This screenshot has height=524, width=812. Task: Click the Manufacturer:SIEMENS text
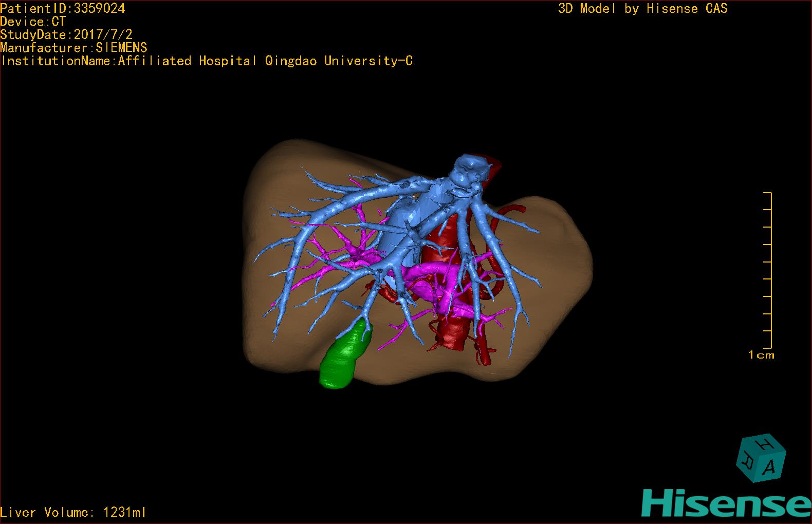tap(74, 48)
